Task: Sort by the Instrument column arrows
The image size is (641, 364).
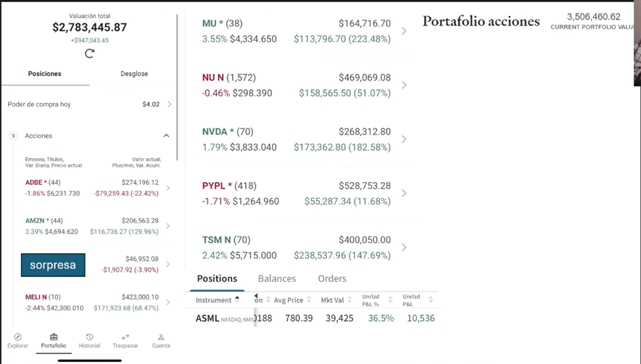Action: 237,299
